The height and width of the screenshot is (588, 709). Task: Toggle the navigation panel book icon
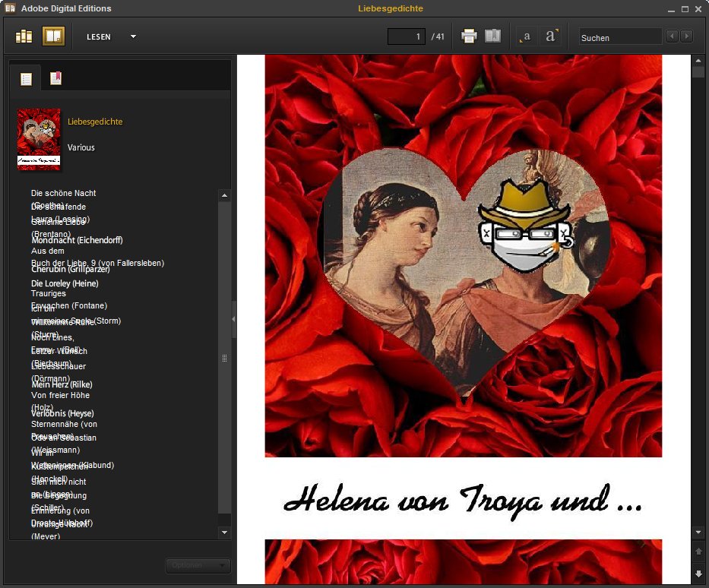pos(492,36)
